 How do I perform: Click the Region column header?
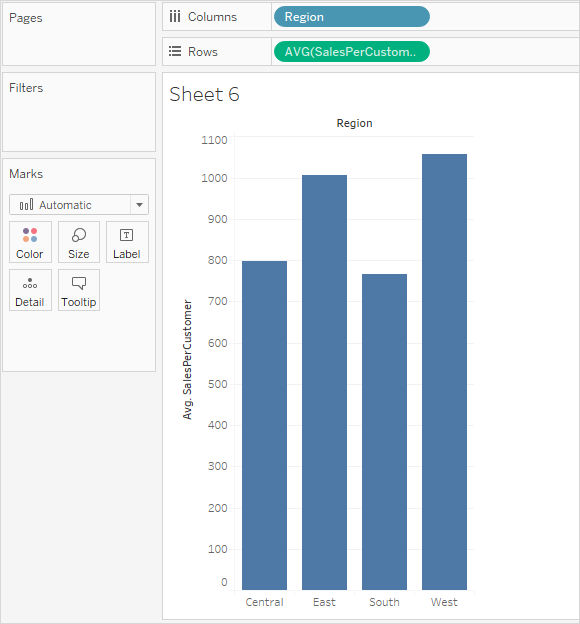click(x=354, y=123)
